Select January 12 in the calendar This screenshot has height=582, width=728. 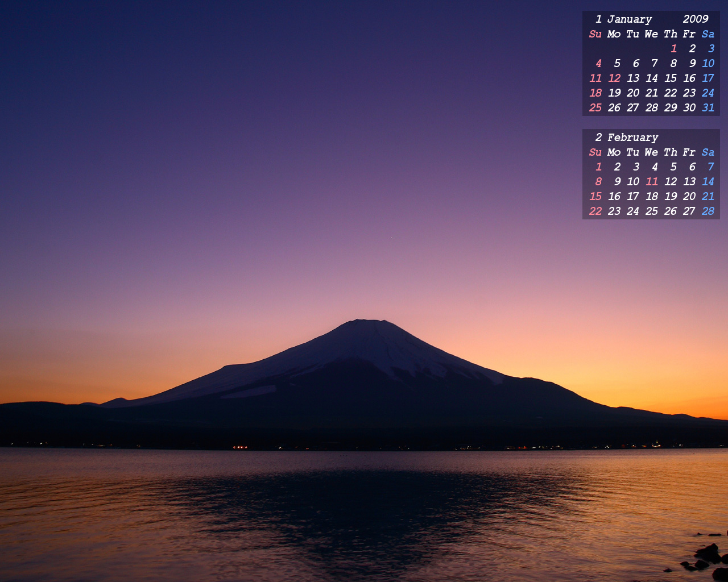pos(614,78)
